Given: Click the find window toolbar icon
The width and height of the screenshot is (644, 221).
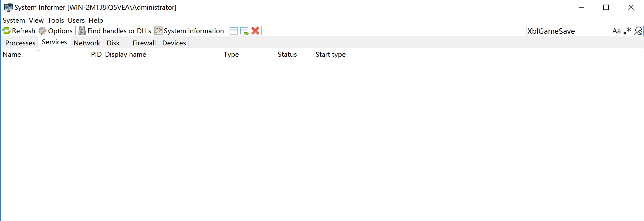Looking at the screenshot, I should 233,31.
